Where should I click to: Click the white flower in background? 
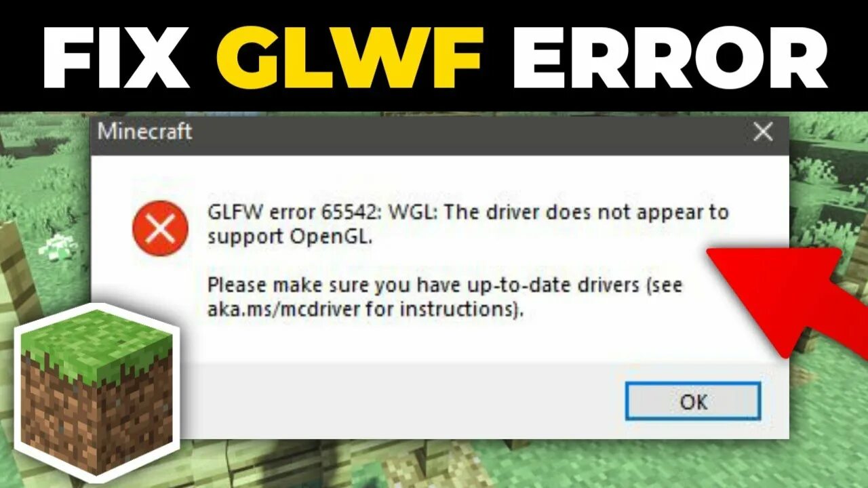57,245
